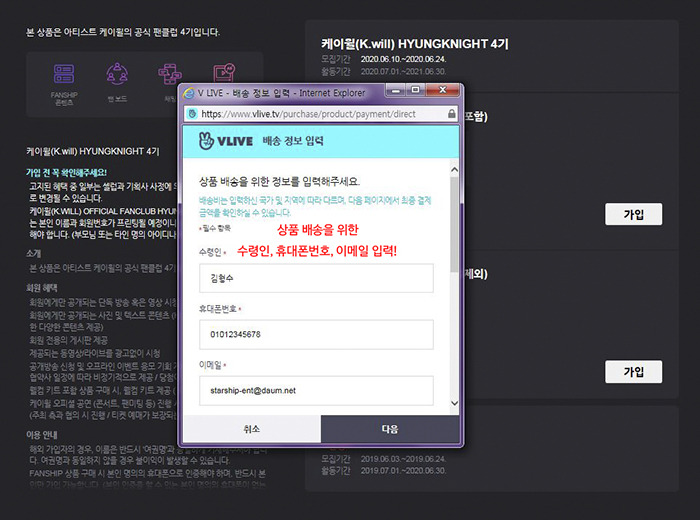700x520 pixels.
Task: Select the email field starship-ent@daum.net
Action: click(316, 391)
